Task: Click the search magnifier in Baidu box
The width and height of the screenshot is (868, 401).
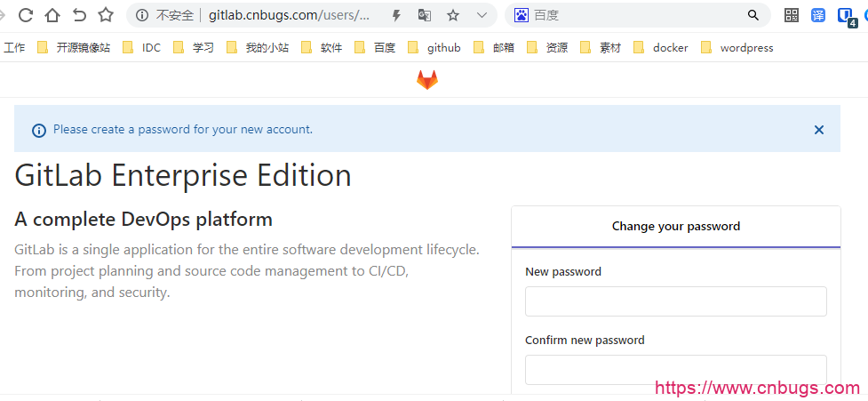Action: tap(753, 15)
